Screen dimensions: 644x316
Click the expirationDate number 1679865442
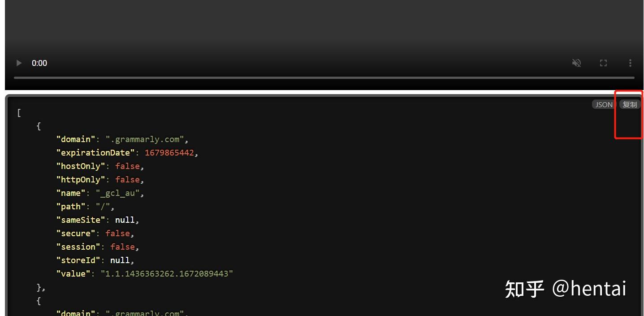169,153
